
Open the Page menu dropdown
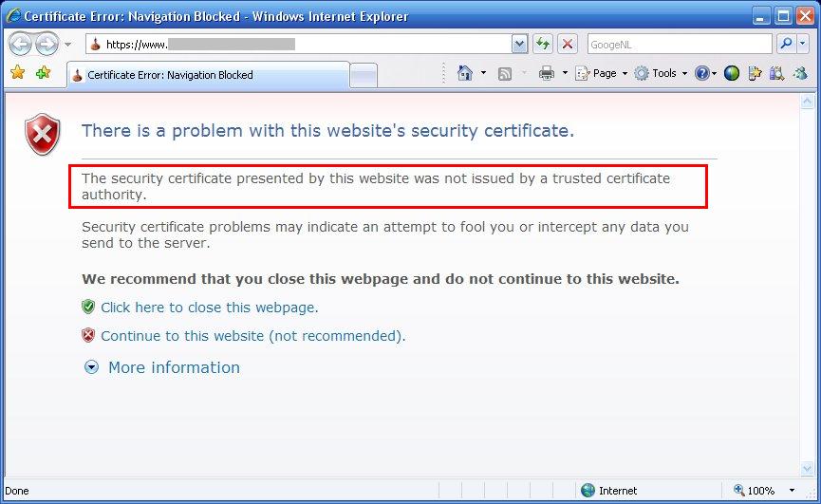[602, 73]
